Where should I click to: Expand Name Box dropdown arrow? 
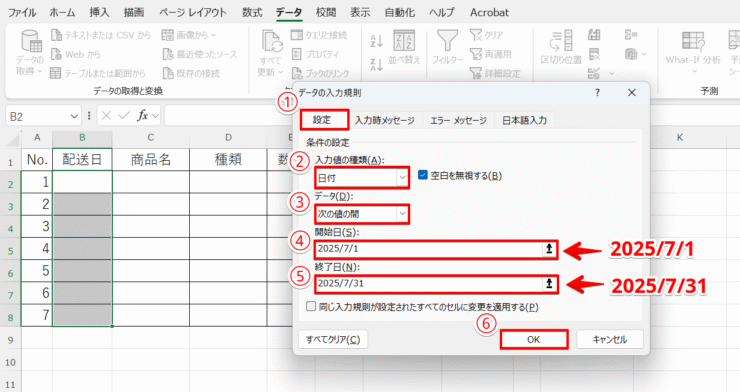74,116
